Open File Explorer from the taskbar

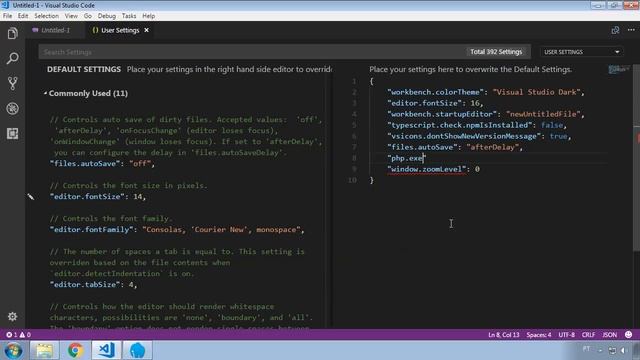(x=44, y=351)
